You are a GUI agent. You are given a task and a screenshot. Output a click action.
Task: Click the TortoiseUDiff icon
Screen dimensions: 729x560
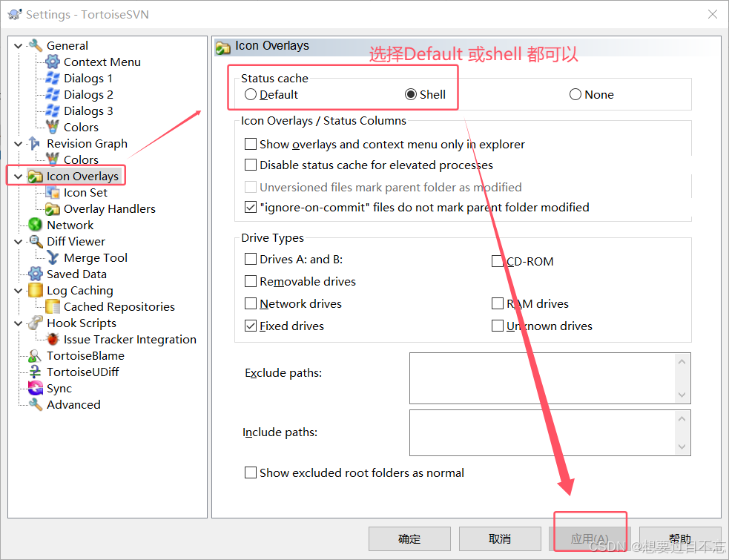(x=36, y=372)
